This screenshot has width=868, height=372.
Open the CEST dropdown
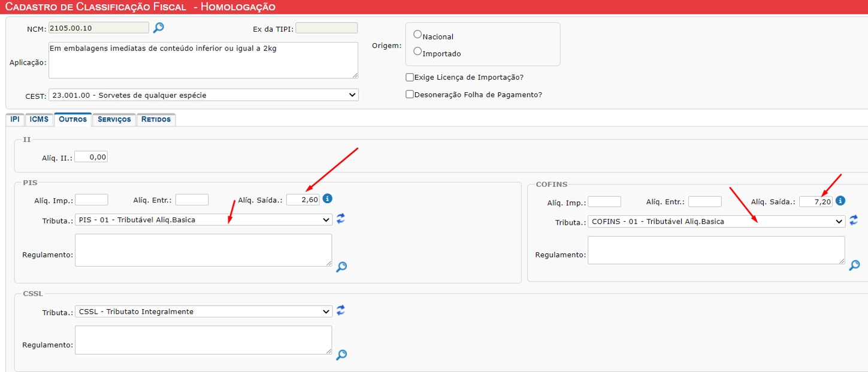[204, 95]
